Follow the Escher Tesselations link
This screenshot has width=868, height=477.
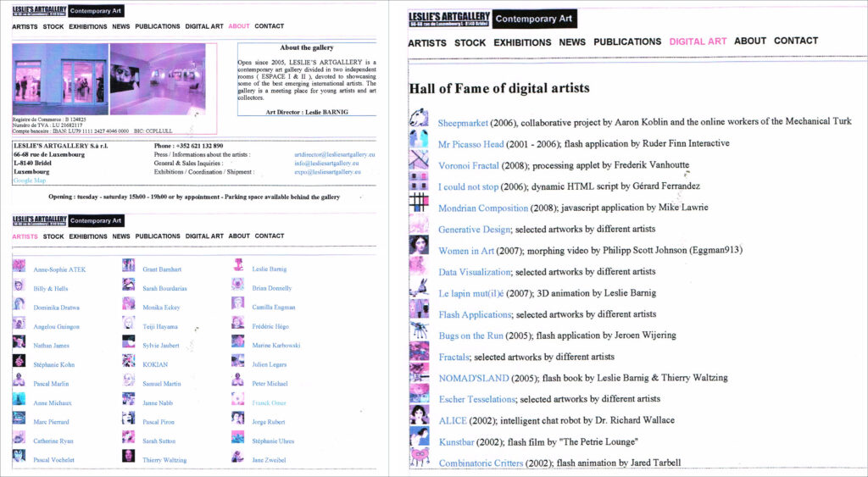(476, 399)
